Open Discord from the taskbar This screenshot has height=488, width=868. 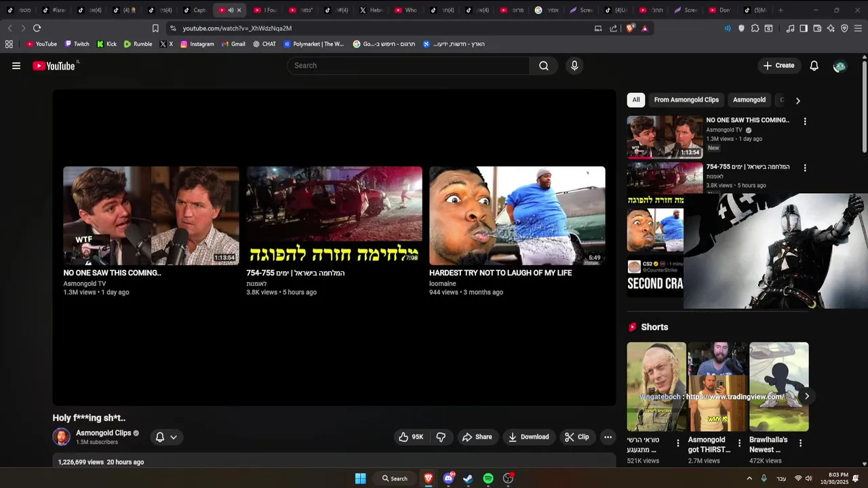point(448,479)
